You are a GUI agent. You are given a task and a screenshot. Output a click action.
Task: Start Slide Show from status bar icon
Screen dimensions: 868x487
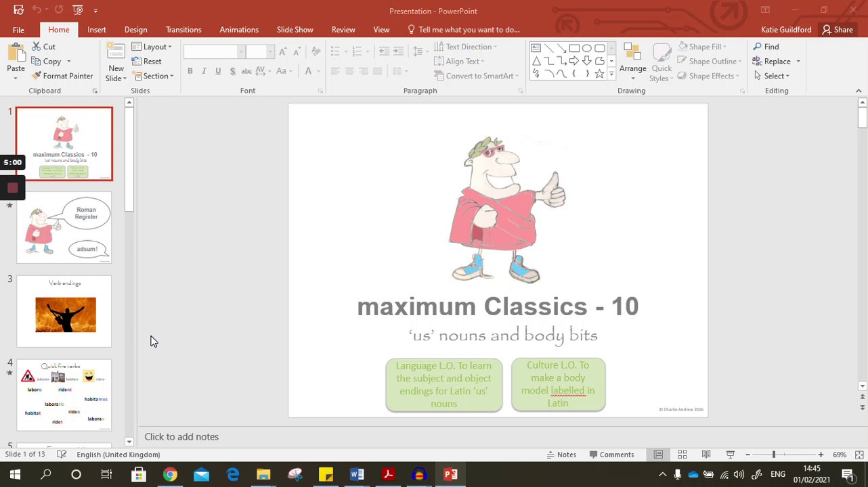click(730, 455)
